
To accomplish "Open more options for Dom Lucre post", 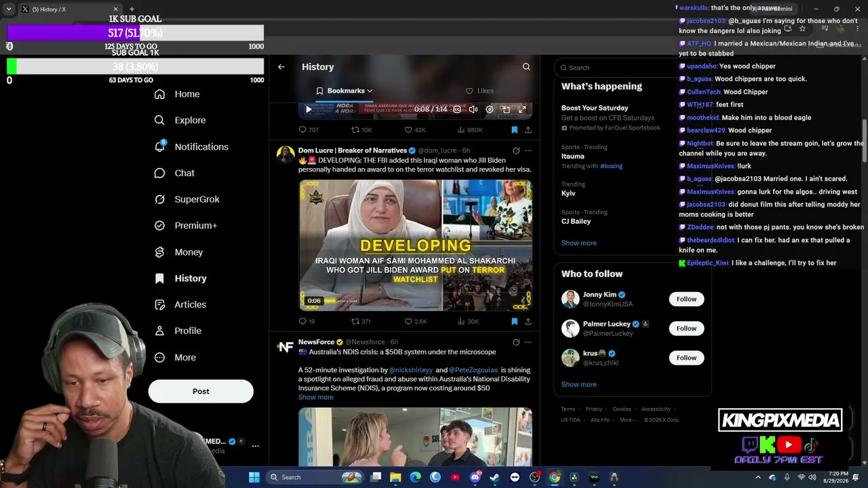I will tap(528, 150).
